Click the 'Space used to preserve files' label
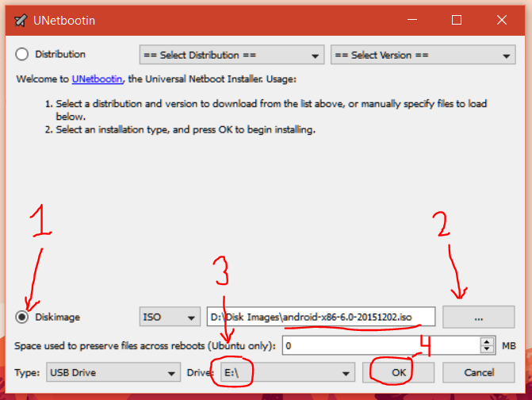This screenshot has width=532, height=400. pyautogui.click(x=145, y=346)
